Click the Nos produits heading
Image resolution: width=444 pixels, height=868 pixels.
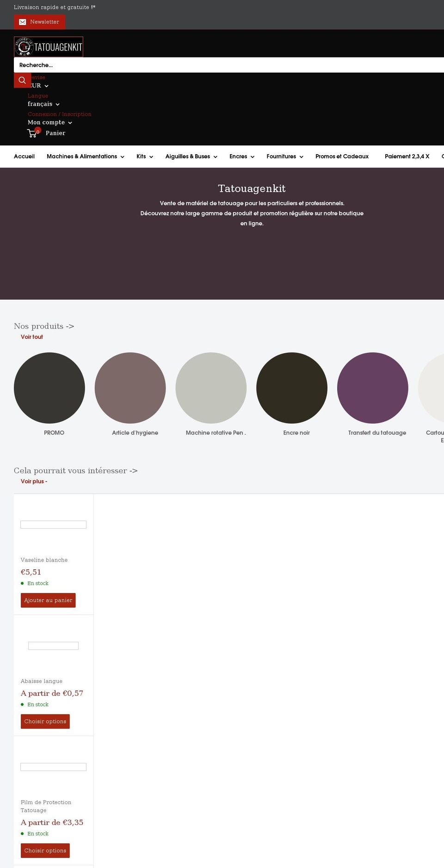44,326
